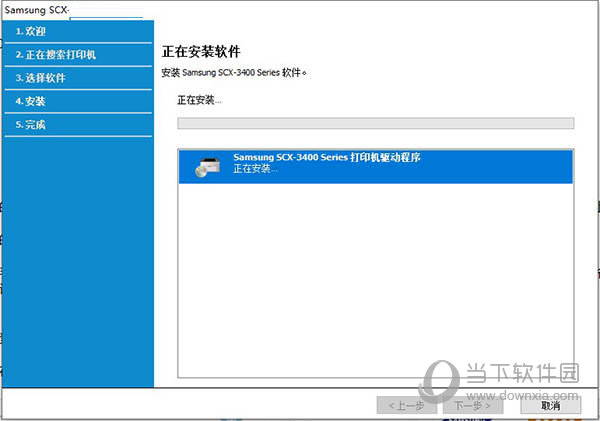This screenshot has height=421, width=600.
Task: Click the installation progress bar
Action: (x=375, y=123)
